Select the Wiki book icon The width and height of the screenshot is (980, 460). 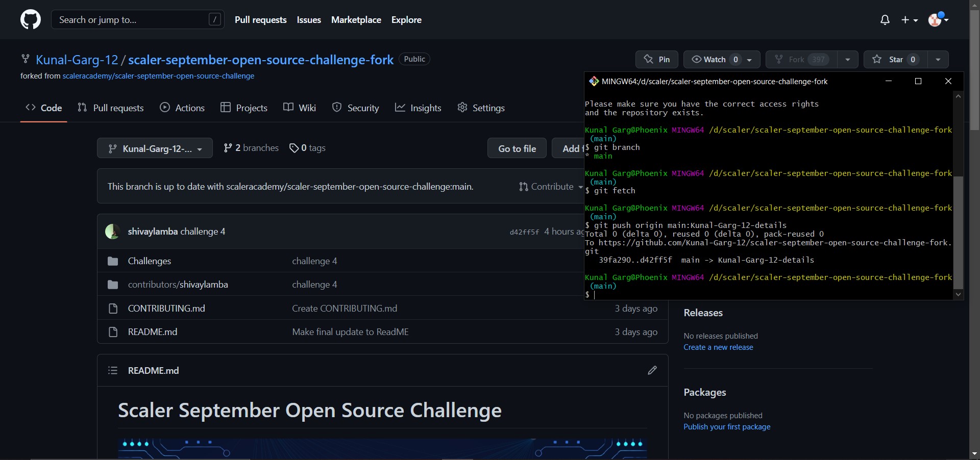coord(288,108)
